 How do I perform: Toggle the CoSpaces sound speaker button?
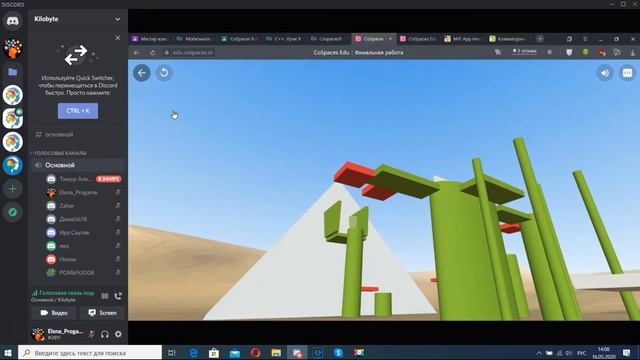[605, 73]
